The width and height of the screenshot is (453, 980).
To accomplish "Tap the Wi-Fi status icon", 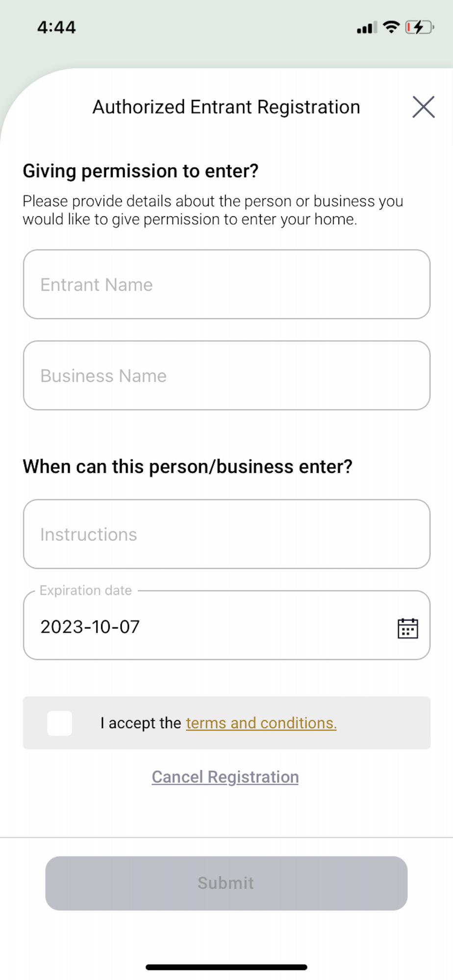I will 391,27.
